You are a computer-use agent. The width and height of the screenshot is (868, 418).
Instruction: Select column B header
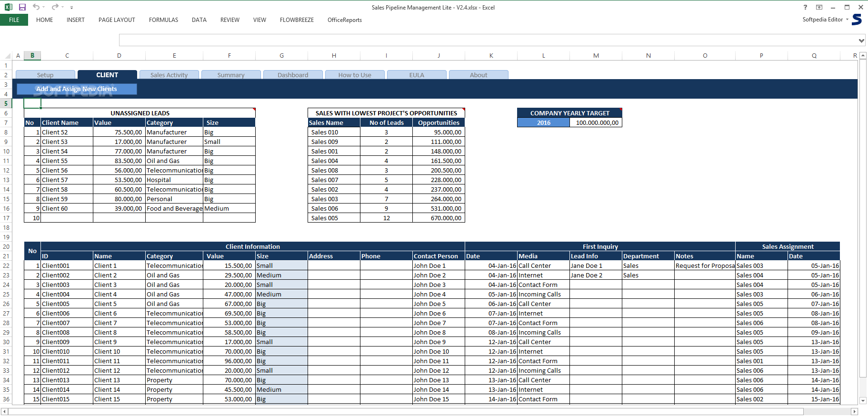(x=32, y=56)
